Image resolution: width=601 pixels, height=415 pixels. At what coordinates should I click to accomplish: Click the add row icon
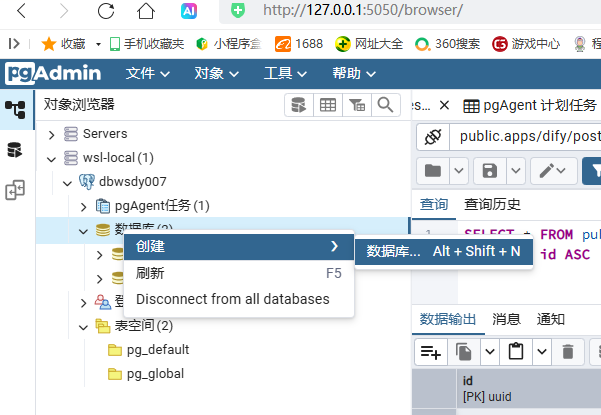(x=431, y=352)
